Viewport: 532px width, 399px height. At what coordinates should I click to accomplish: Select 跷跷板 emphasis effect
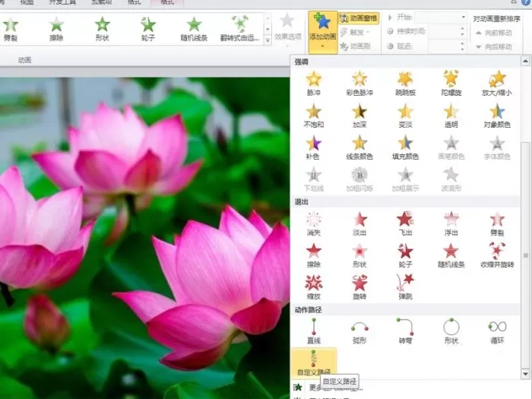[405, 84]
